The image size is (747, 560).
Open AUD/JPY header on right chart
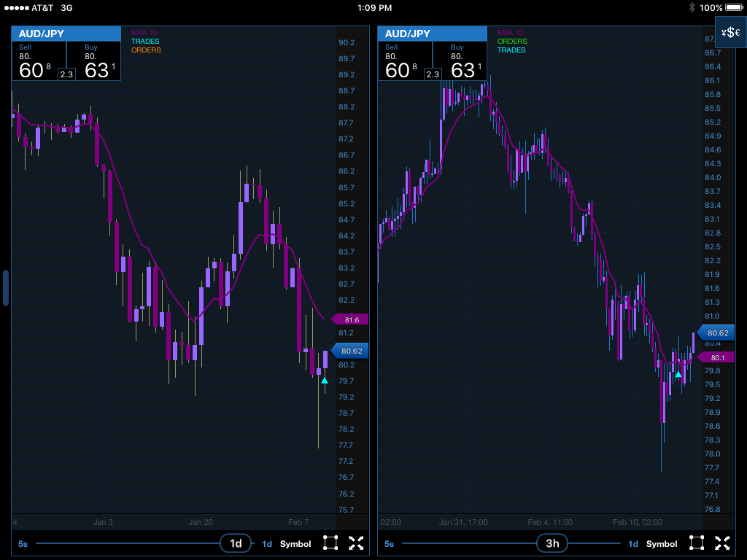(x=432, y=34)
